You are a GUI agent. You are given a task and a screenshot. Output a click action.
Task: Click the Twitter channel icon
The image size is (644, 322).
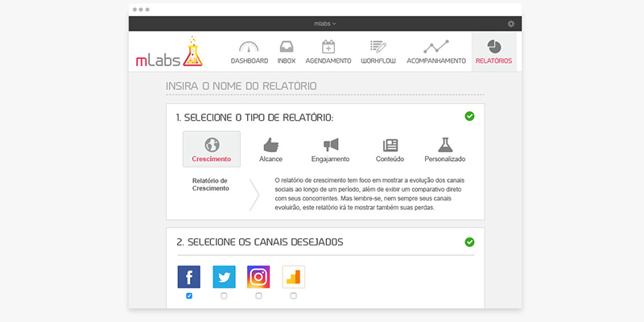pos(224,277)
